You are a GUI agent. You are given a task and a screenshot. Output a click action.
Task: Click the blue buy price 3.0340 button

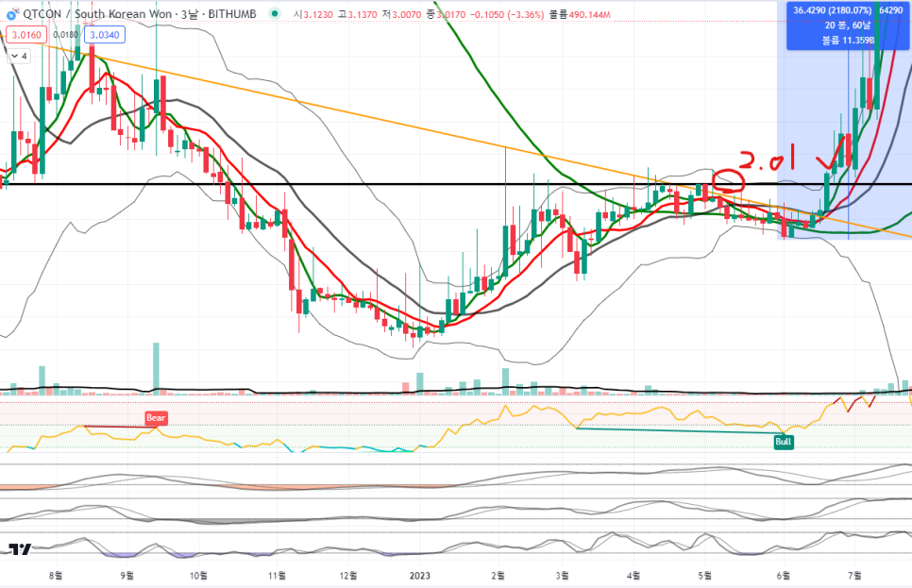pos(105,35)
